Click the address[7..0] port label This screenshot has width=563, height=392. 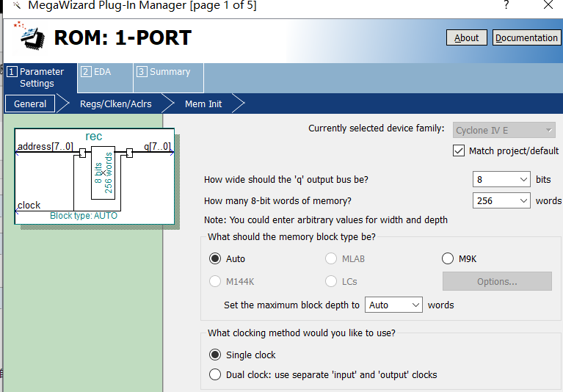[x=46, y=147]
